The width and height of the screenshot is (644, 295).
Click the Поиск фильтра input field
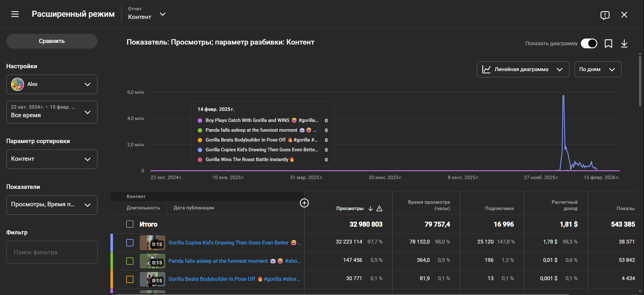tap(52, 252)
